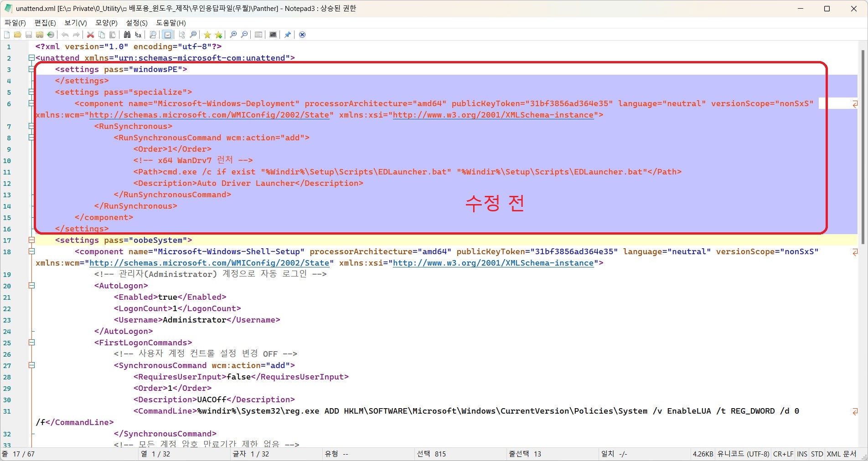
Task: Click the Save As toolbar icon
Action: [40, 35]
